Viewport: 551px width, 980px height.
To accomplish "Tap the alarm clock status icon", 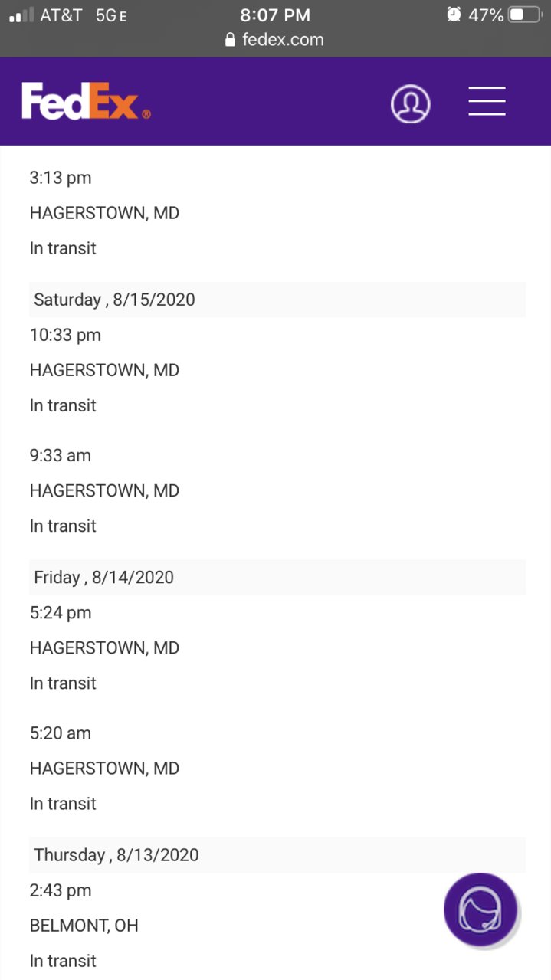I will point(454,14).
